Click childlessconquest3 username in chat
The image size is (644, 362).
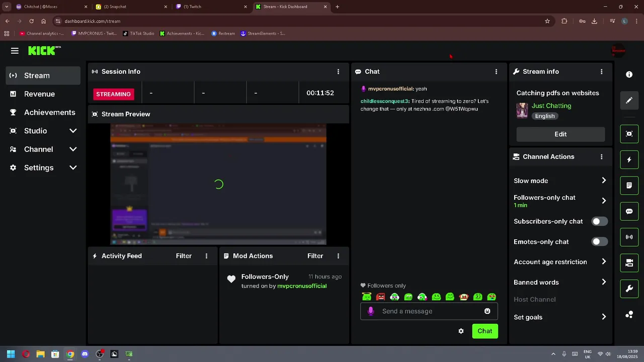pos(384,101)
